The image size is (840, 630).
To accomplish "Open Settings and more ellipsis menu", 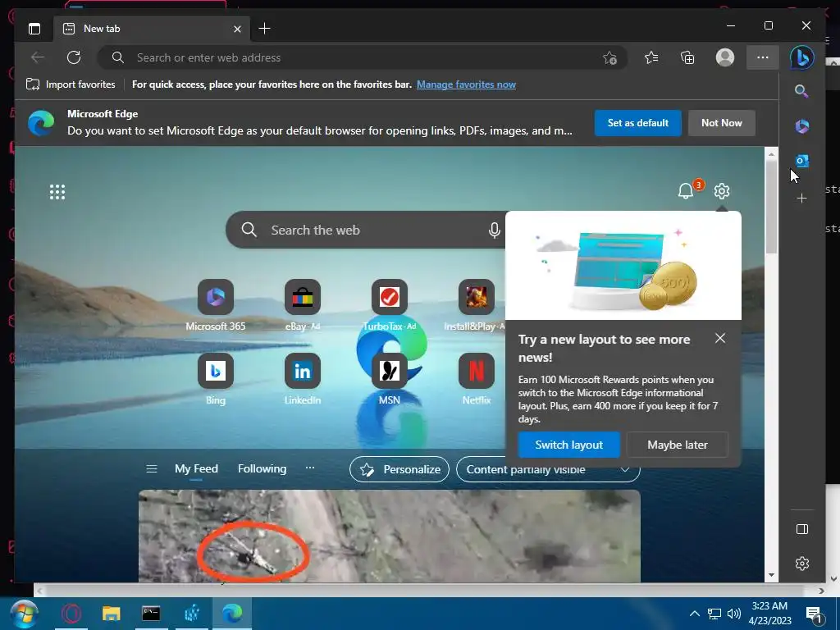I will [763, 57].
